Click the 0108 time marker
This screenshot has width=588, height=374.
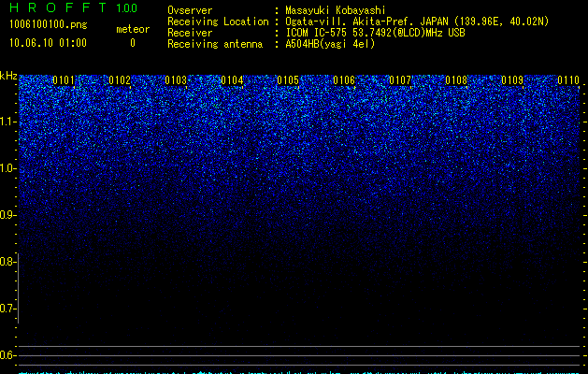(456, 80)
